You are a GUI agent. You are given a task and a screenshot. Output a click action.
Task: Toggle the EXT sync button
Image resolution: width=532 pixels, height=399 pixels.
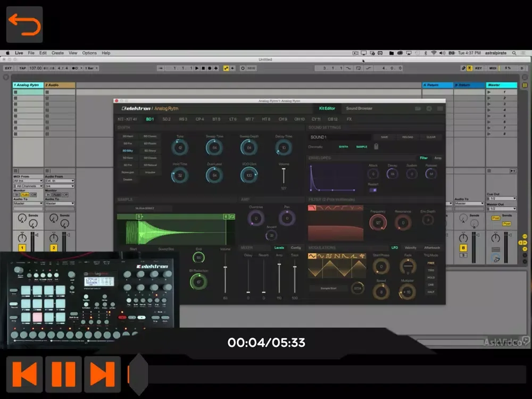click(8, 68)
